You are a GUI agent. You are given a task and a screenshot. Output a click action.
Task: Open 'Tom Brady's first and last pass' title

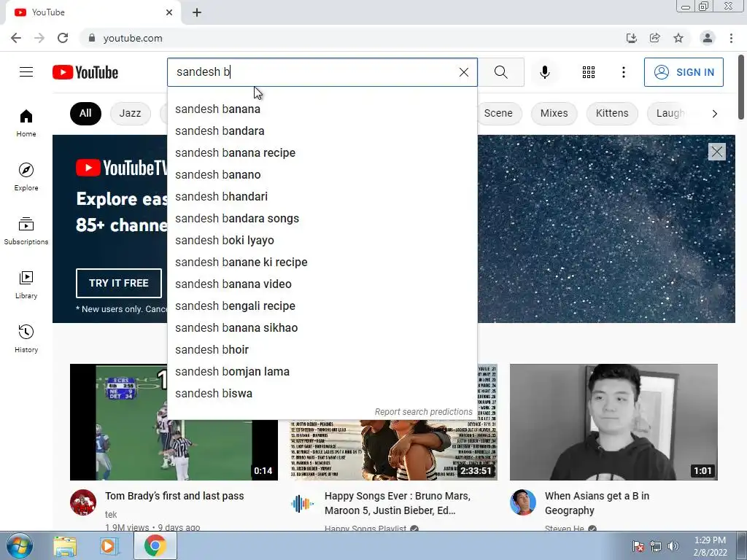point(174,496)
